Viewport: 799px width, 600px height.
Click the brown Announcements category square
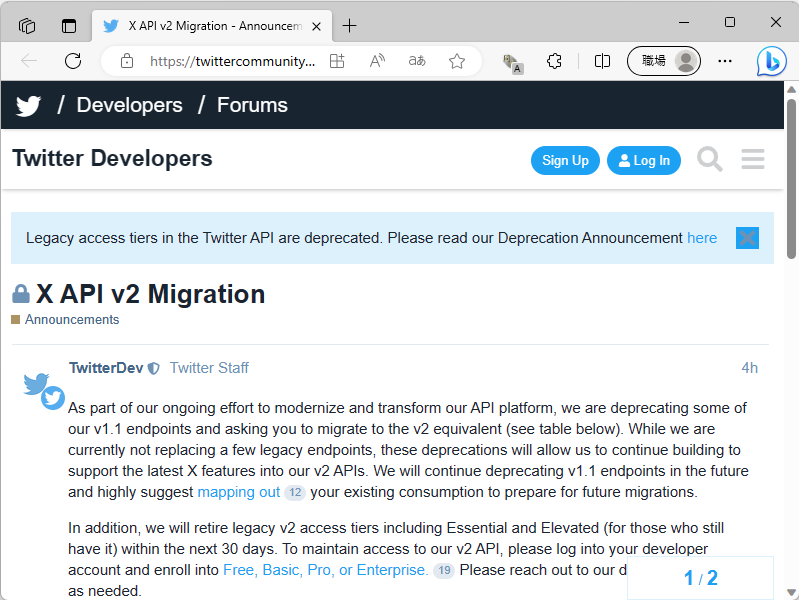(x=16, y=320)
